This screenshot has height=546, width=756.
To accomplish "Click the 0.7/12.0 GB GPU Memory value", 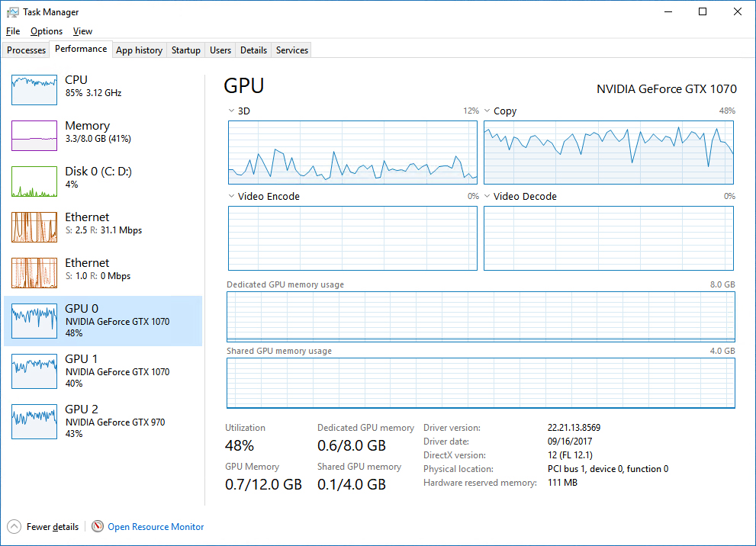I will [x=263, y=484].
